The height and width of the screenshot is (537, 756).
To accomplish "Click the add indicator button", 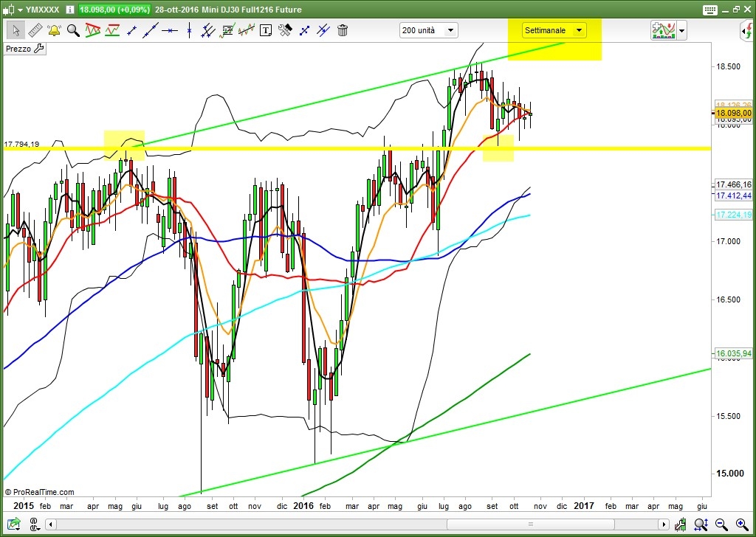I will pos(663,30).
